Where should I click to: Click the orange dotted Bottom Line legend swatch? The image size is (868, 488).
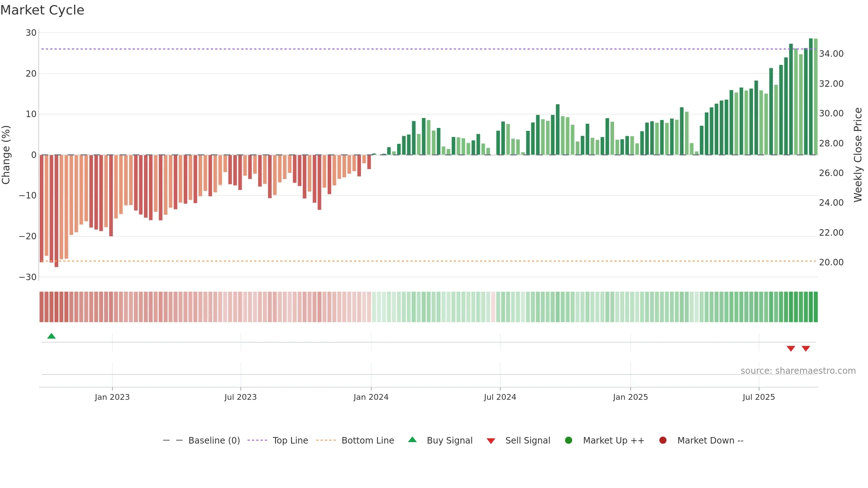326,440
